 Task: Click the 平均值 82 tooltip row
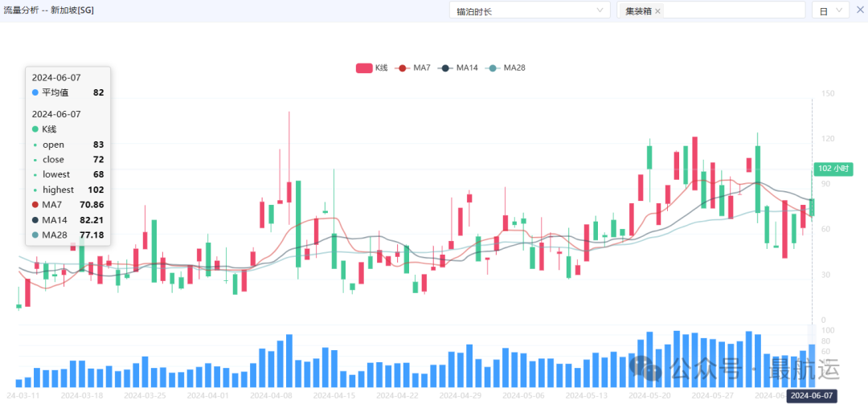pos(68,92)
